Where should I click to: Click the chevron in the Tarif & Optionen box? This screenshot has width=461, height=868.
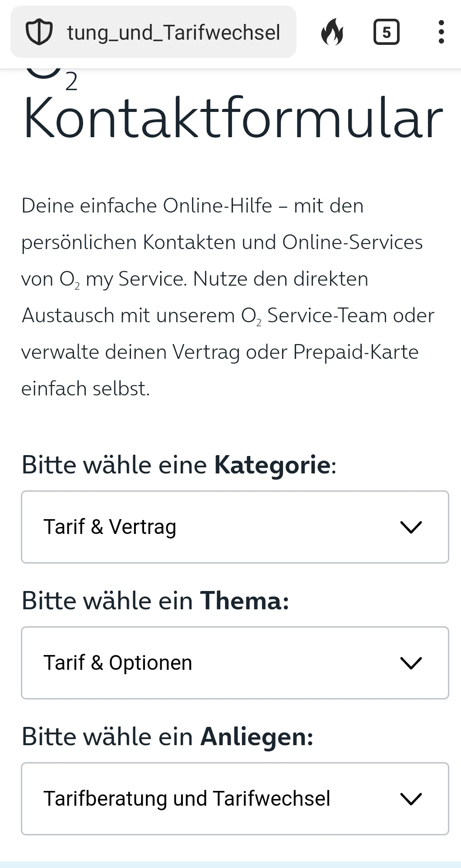(x=411, y=663)
